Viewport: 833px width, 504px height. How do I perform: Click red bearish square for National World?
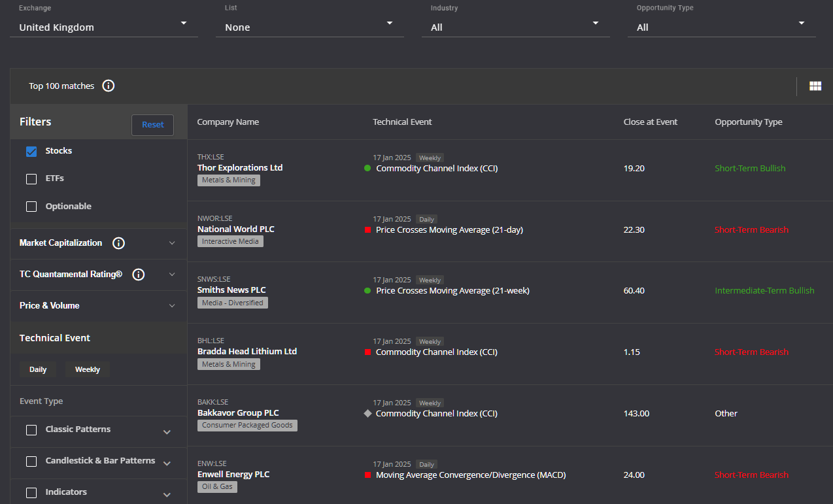pyautogui.click(x=367, y=230)
